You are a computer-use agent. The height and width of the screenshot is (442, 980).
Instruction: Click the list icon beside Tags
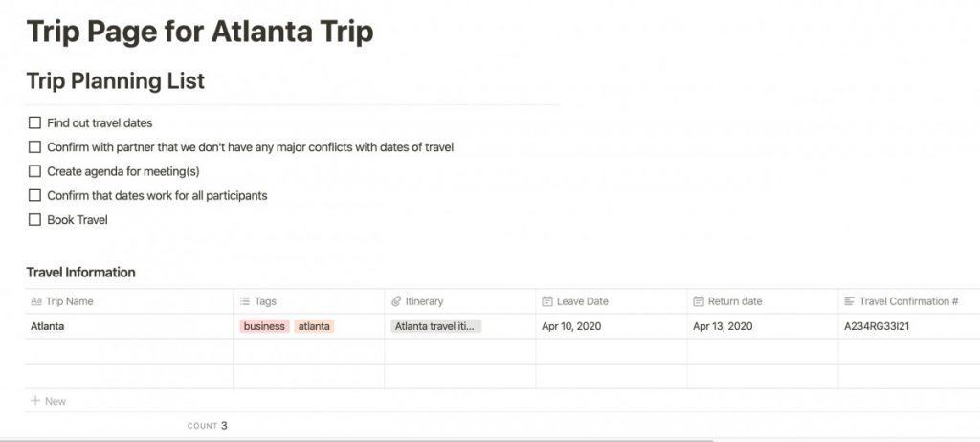[245, 301]
